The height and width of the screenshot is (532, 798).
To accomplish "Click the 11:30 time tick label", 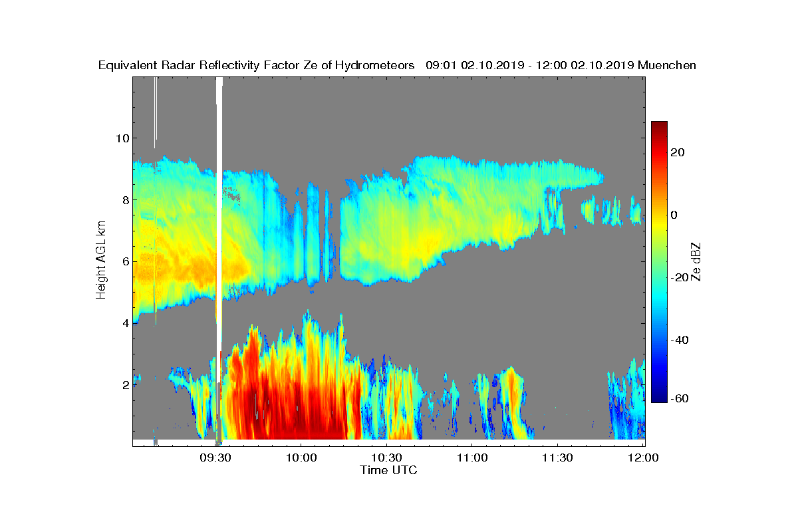I will [x=557, y=458].
